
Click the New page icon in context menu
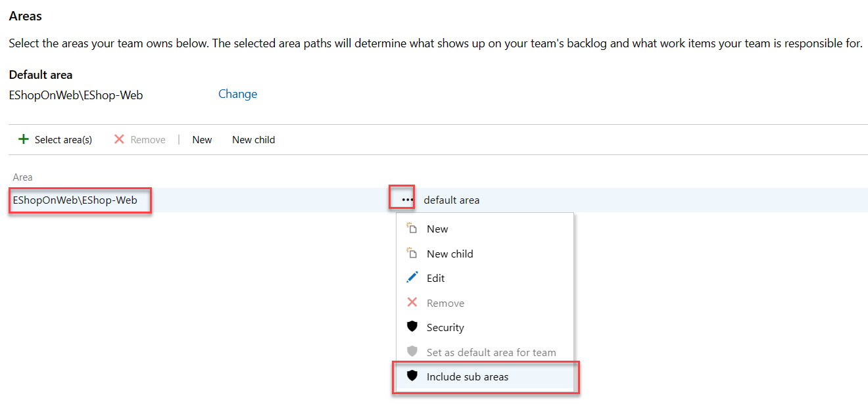[x=412, y=229]
